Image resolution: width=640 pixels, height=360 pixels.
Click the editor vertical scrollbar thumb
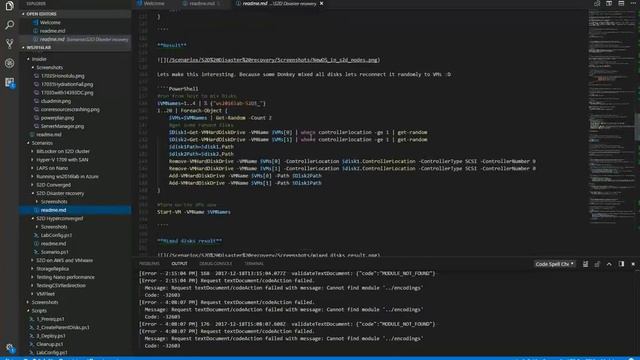[637, 127]
